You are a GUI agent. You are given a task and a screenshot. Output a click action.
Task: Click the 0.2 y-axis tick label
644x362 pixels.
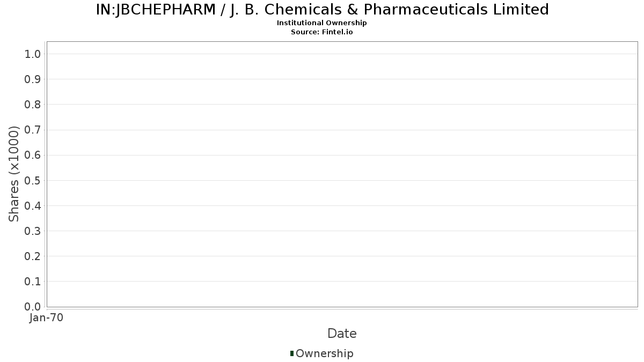pos(33,256)
